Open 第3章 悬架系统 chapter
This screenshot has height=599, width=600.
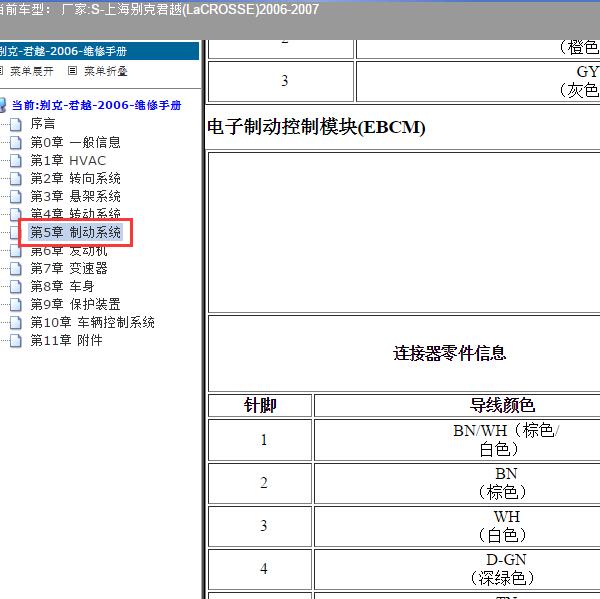click(75, 196)
